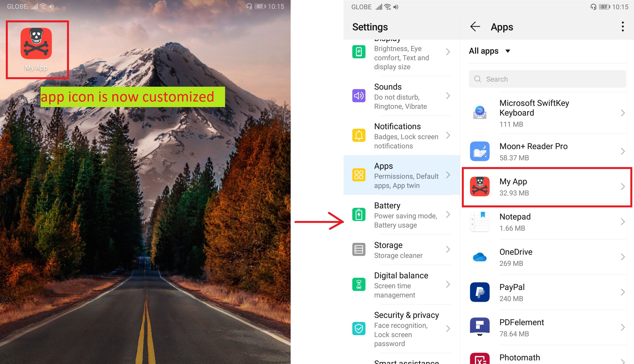Image resolution: width=634 pixels, height=364 pixels.
Task: Tap the chevron on Notepad row
Action: point(623,222)
